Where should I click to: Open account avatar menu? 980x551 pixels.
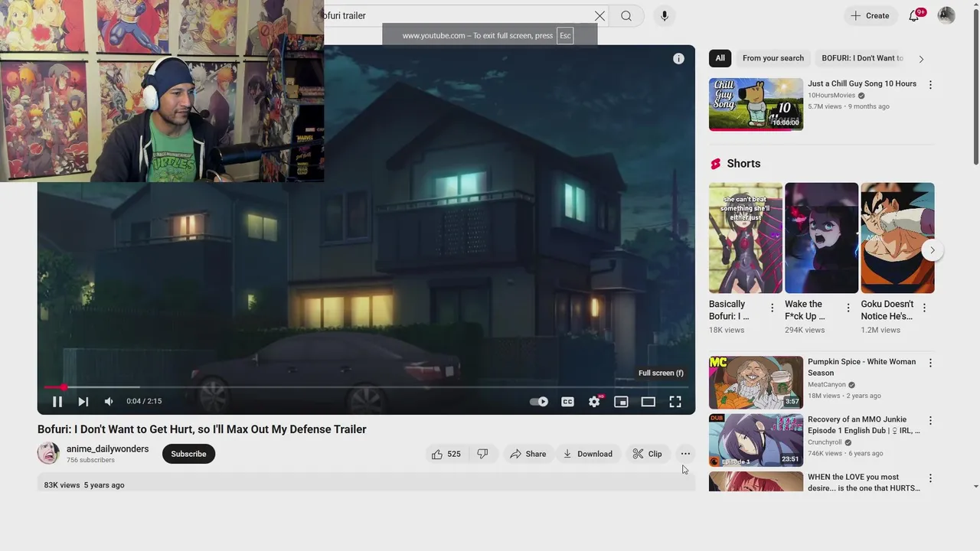click(946, 15)
